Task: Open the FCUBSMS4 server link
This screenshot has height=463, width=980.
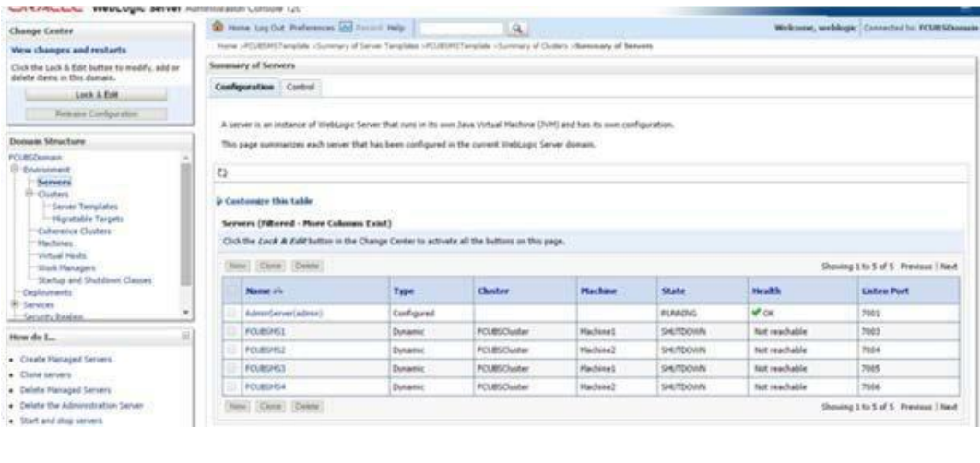Action: (x=265, y=386)
